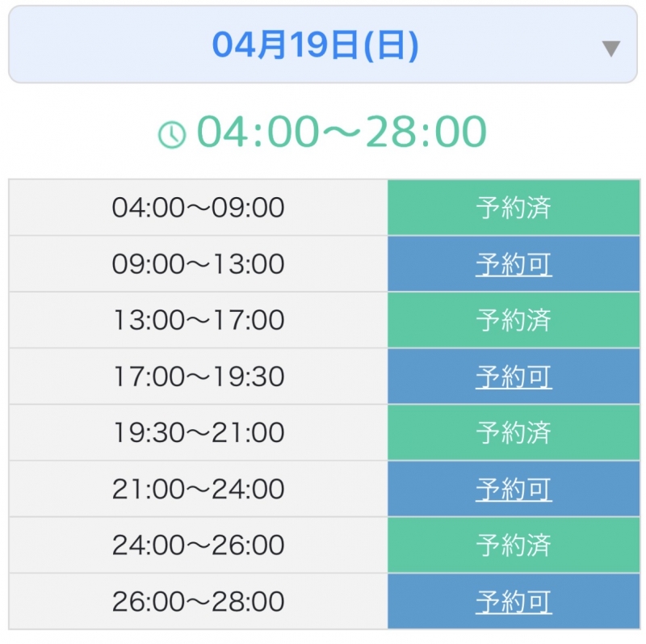Click 予約可 on the 26:00～28:00 row
The image size is (646, 644).
pyautogui.click(x=514, y=601)
